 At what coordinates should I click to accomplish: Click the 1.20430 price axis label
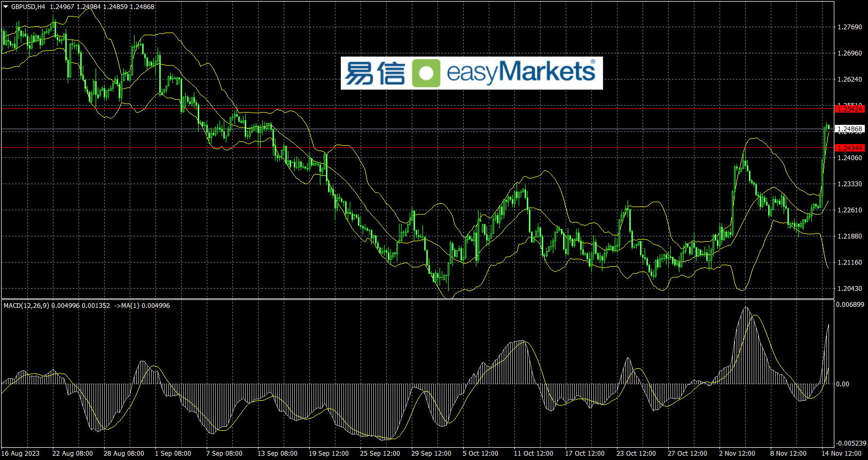tap(850, 289)
